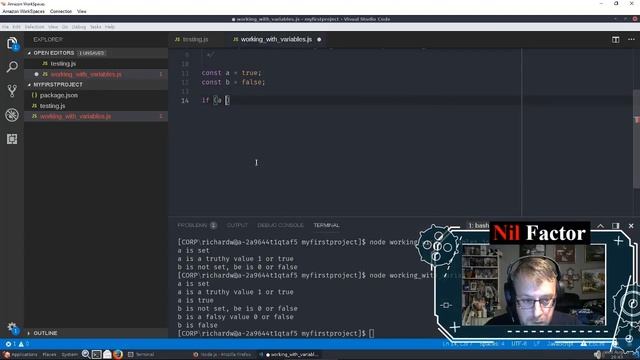Click the 'const b = false;' code line
Screen dimensions: 640x360
tap(233, 82)
